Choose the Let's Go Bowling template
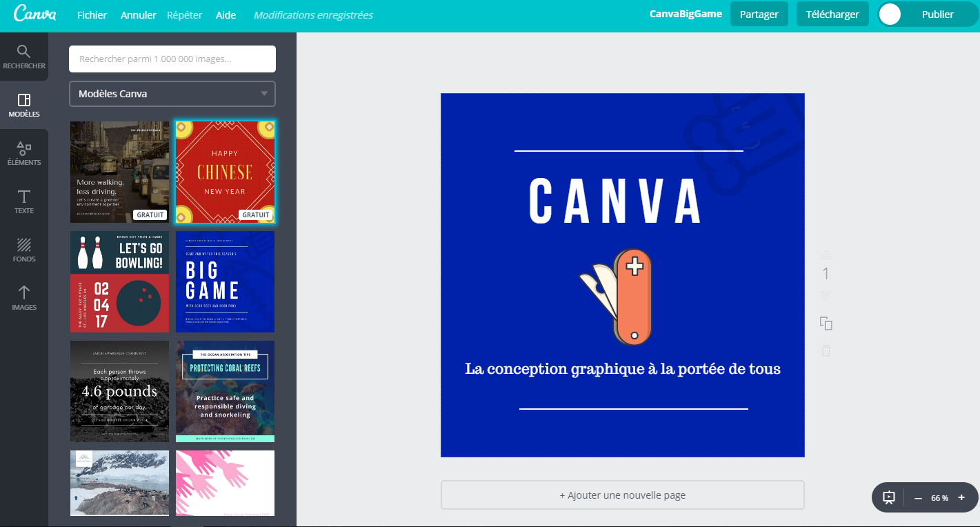The width and height of the screenshot is (980, 527). click(120, 281)
